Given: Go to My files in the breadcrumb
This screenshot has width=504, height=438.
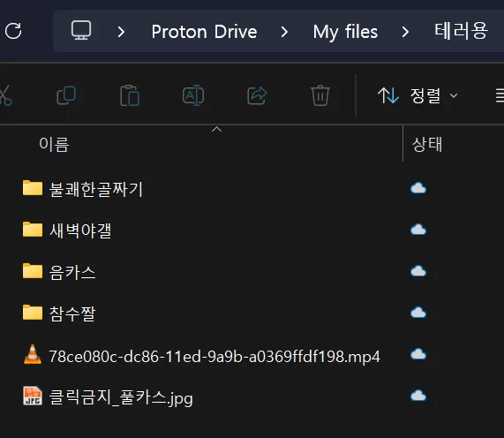Looking at the screenshot, I should 345,32.
